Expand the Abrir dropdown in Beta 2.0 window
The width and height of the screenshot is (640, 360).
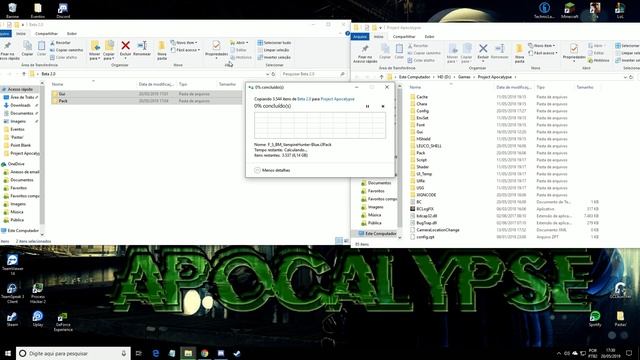pos(240,42)
